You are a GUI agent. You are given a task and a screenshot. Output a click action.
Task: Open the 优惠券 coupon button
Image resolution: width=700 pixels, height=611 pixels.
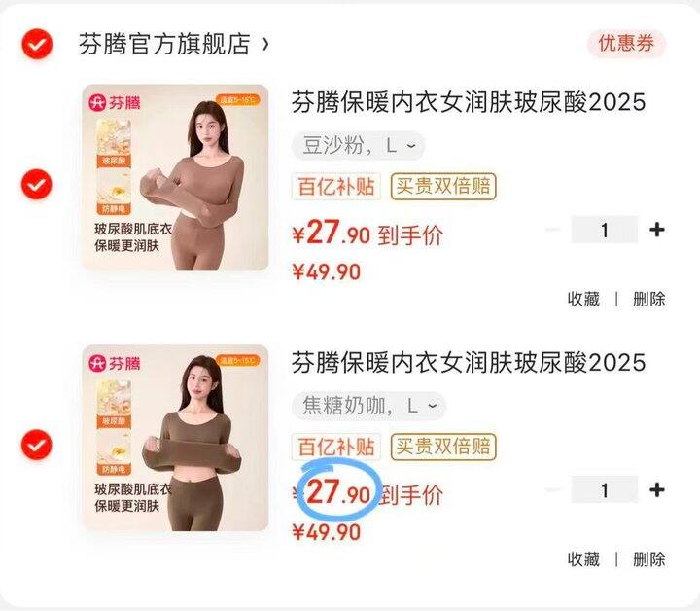point(626,44)
